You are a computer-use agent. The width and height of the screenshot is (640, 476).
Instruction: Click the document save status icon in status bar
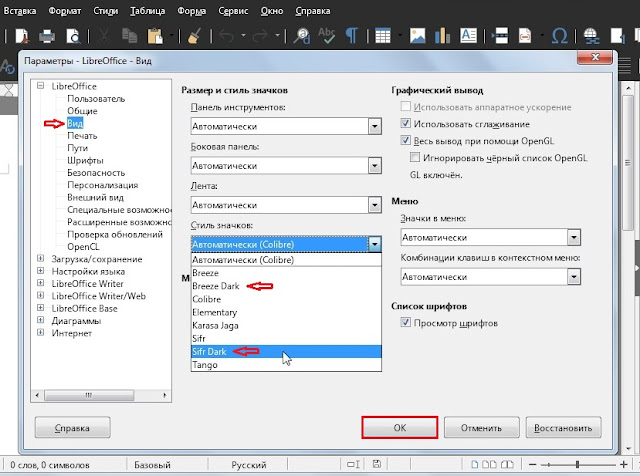coord(377,464)
